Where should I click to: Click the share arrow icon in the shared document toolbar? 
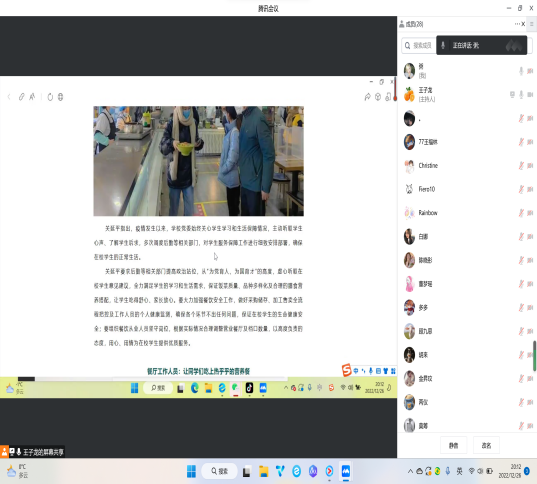[x=367, y=97]
